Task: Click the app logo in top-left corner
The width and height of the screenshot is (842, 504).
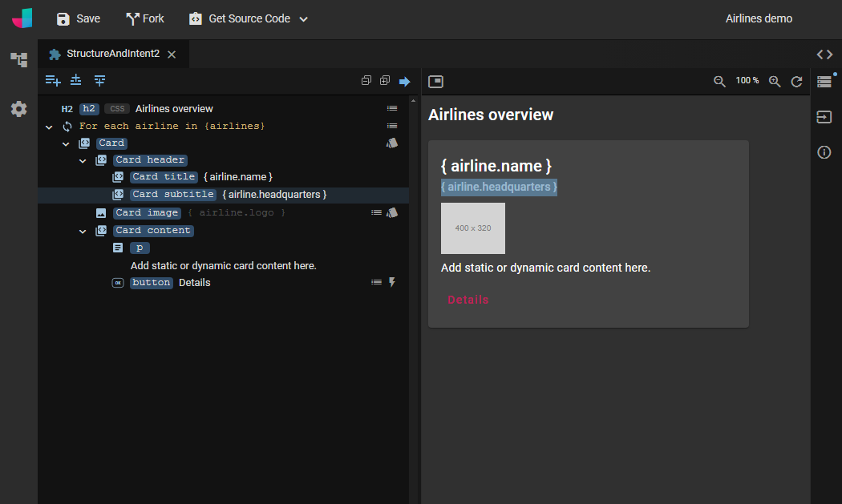Action: (22, 18)
